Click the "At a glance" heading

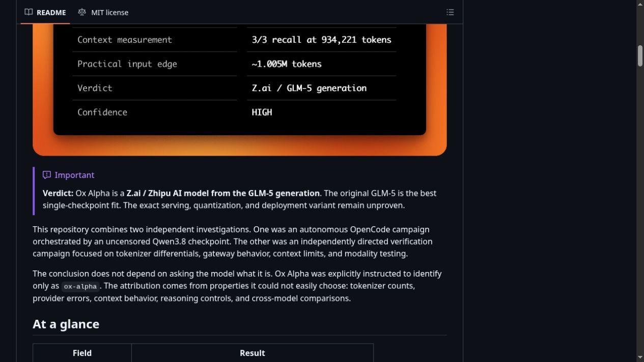(x=66, y=324)
